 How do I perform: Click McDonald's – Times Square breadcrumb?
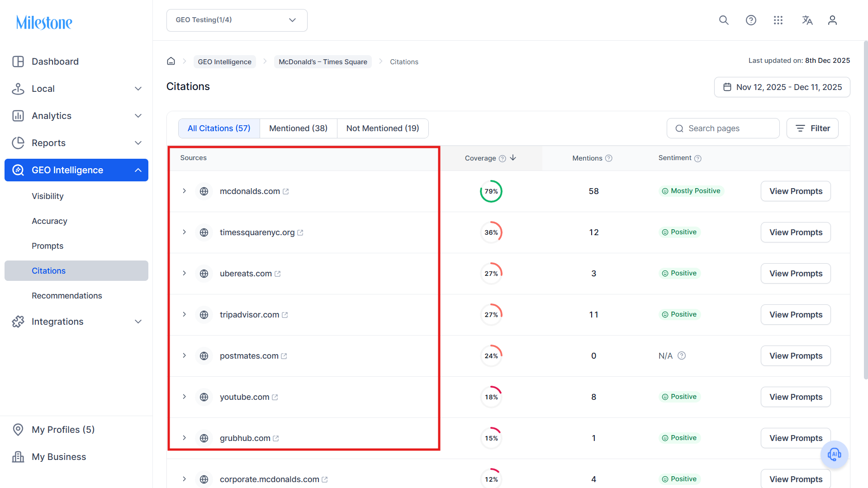click(323, 62)
